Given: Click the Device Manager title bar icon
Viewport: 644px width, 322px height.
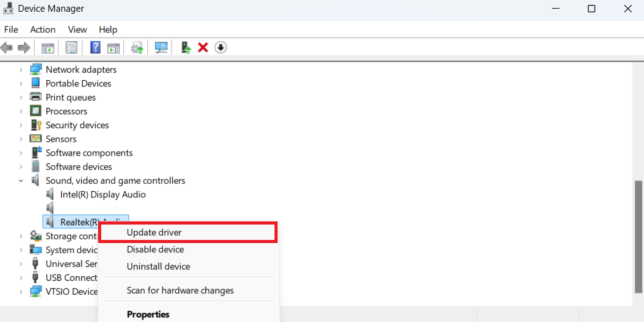Looking at the screenshot, I should pos(8,8).
